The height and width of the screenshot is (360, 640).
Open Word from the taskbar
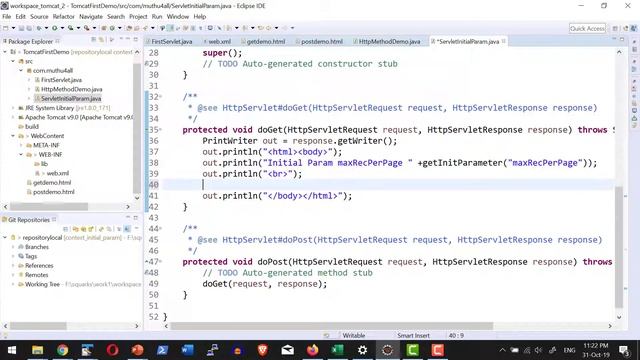click(x=187, y=350)
